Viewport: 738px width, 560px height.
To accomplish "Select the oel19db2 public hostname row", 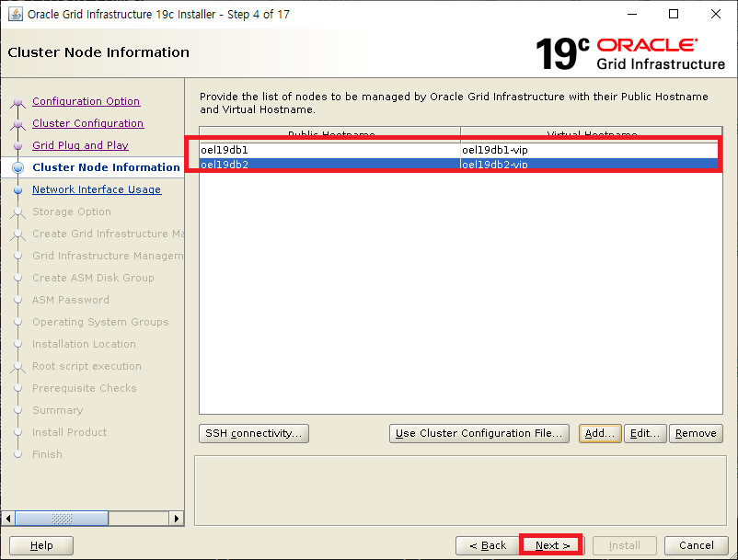I will [x=329, y=164].
